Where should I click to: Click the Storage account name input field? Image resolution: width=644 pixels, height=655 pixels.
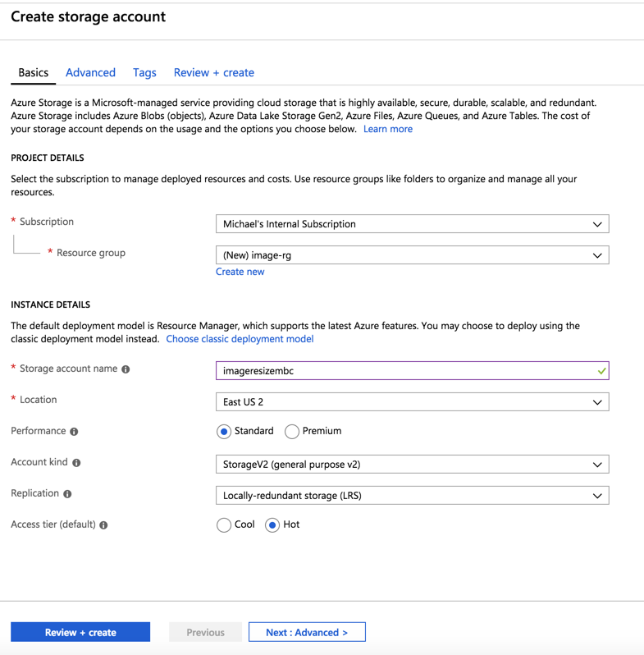pos(402,371)
